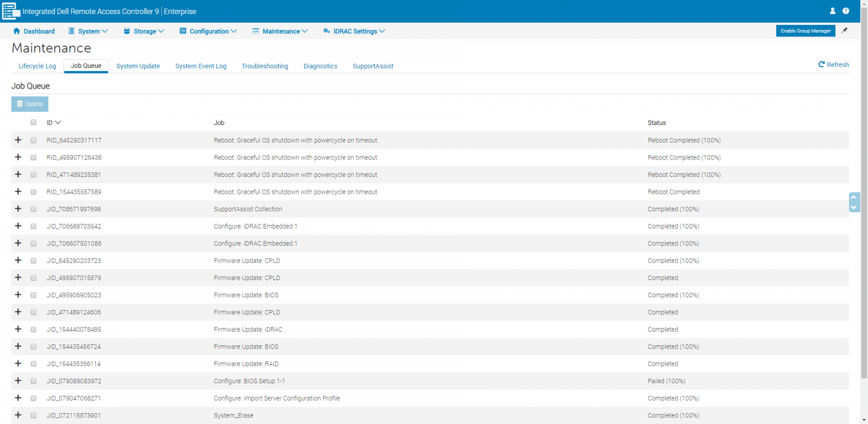Expand row RID_645290317117 with plus icon

click(18, 140)
